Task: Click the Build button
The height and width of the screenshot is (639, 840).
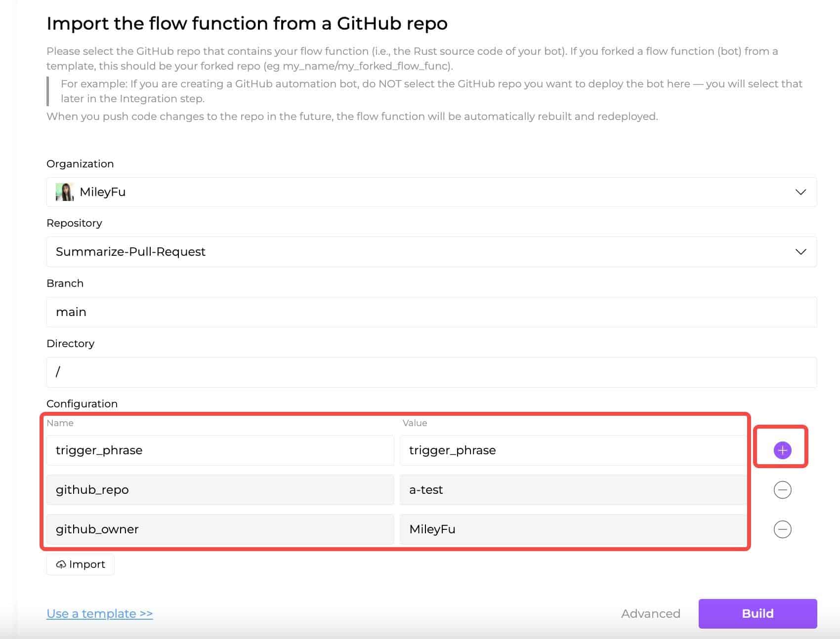Action: pyautogui.click(x=757, y=613)
